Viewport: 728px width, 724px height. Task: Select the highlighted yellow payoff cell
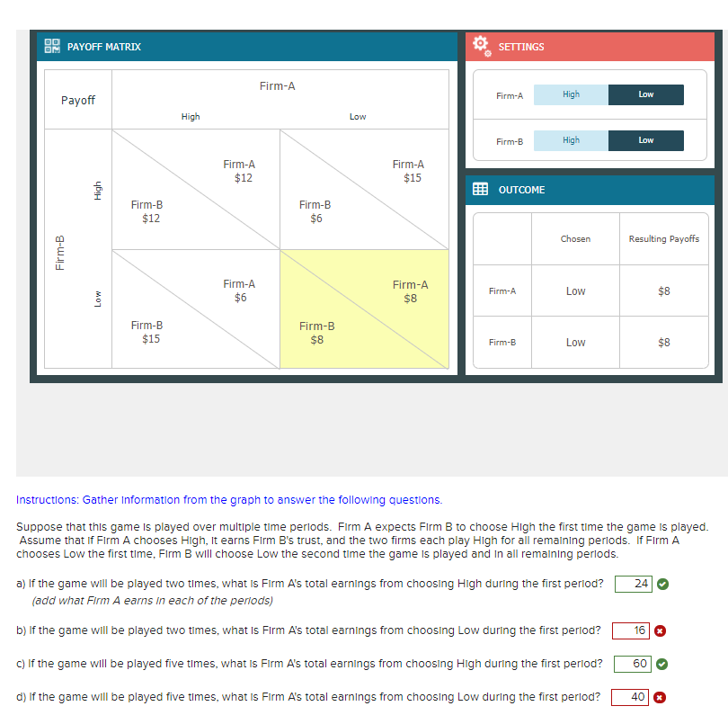[x=364, y=310]
